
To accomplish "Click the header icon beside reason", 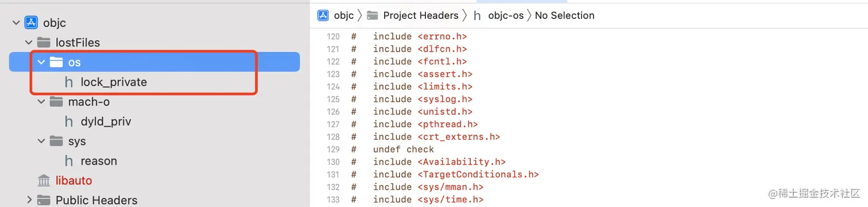I will point(69,161).
